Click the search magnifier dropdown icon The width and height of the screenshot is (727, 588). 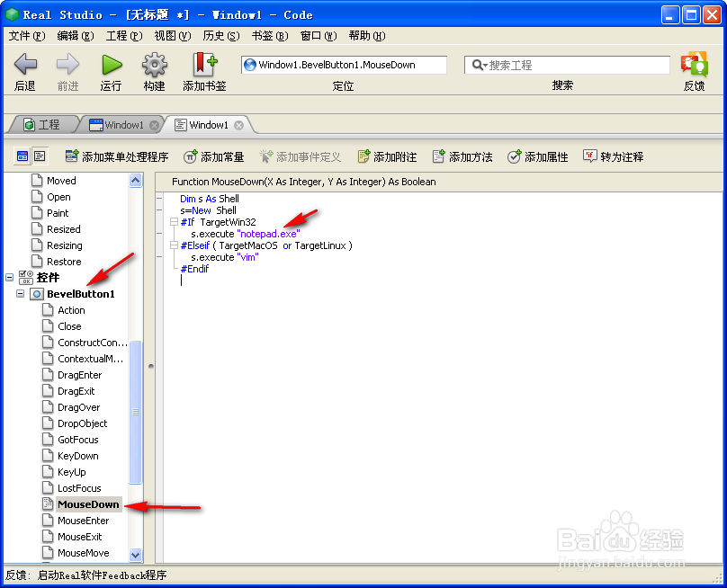click(479, 65)
